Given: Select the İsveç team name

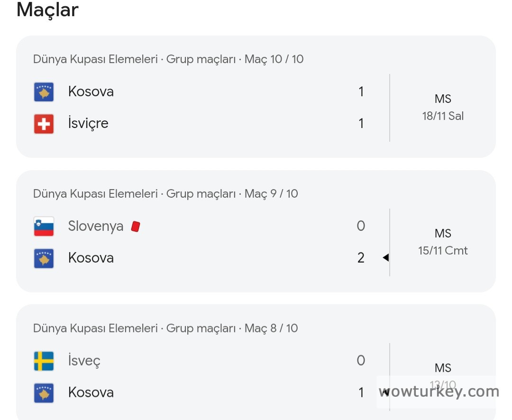Looking at the screenshot, I should click(84, 361).
